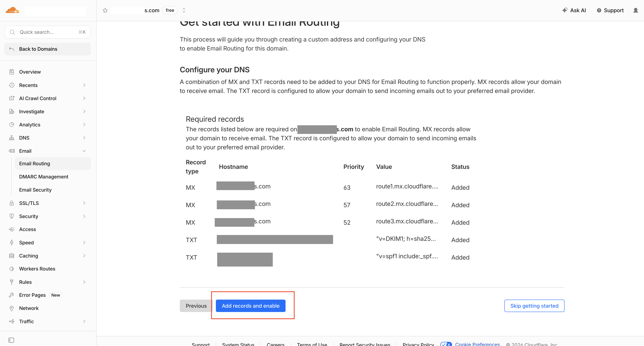Click the route2.mx.cloudflare value

coord(407,204)
